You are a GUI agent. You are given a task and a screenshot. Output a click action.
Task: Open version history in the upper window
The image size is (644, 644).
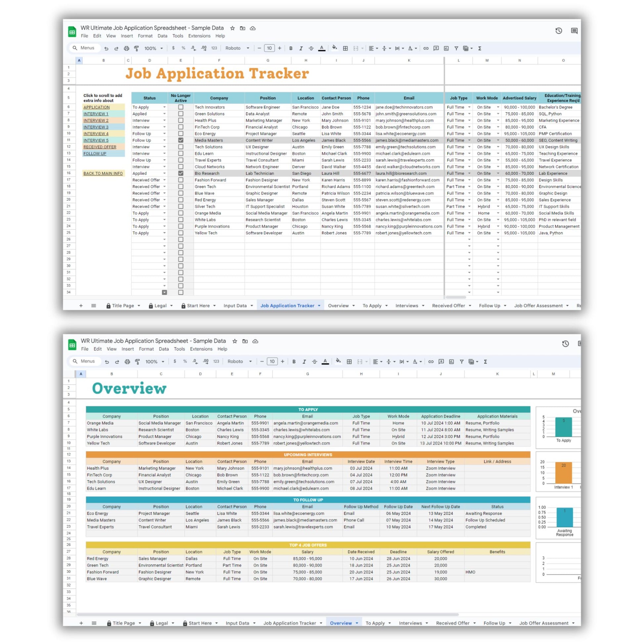coord(559,31)
